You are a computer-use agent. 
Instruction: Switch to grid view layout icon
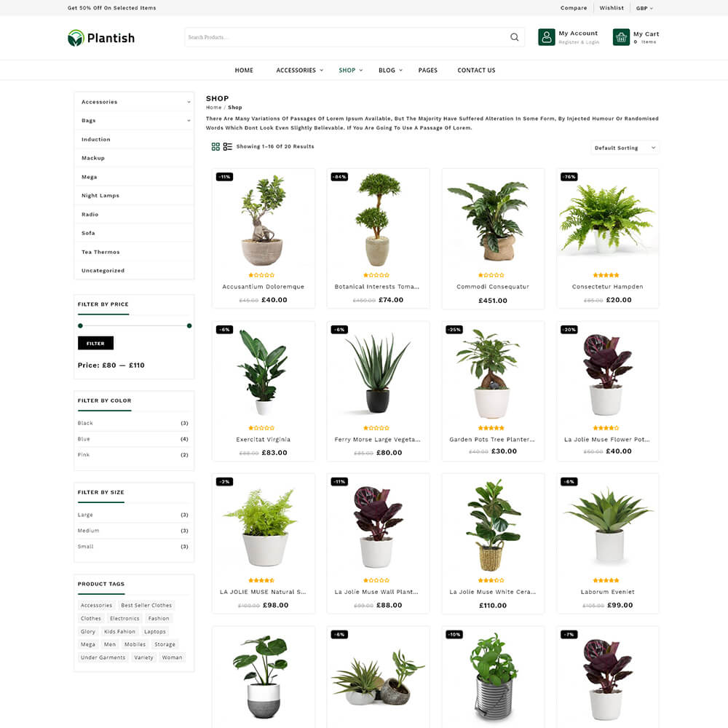215,147
